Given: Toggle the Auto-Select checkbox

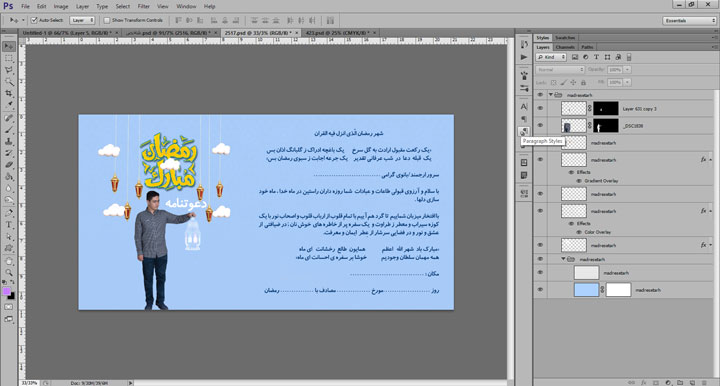Looking at the screenshot, I should coord(34,20).
